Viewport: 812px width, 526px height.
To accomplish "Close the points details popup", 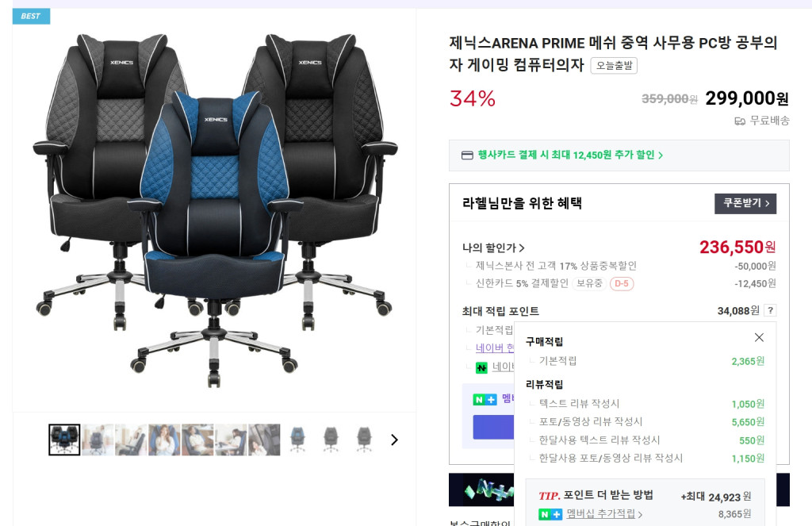I will tap(759, 337).
